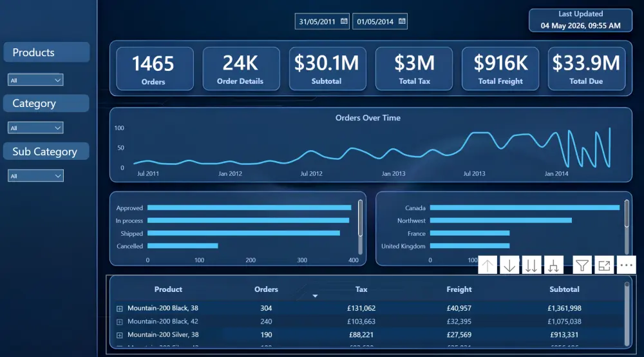This screenshot has width=644, height=357.
Task: Open the end date calendar picker icon
Action: [x=402, y=21]
